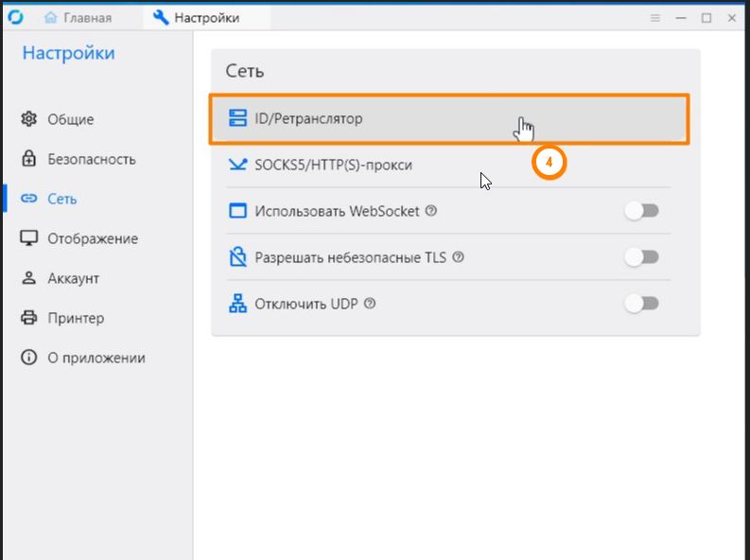Viewport: 750px width, 560px height.
Task: Click the window icon of Использовать WebSocket
Action: (x=237, y=211)
